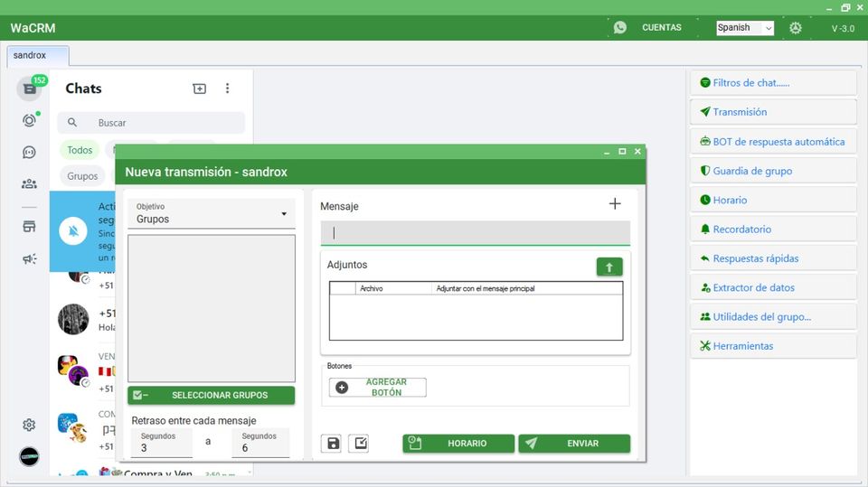Open the communities icon in left sidebar
The image size is (868, 487).
pyautogui.click(x=29, y=183)
